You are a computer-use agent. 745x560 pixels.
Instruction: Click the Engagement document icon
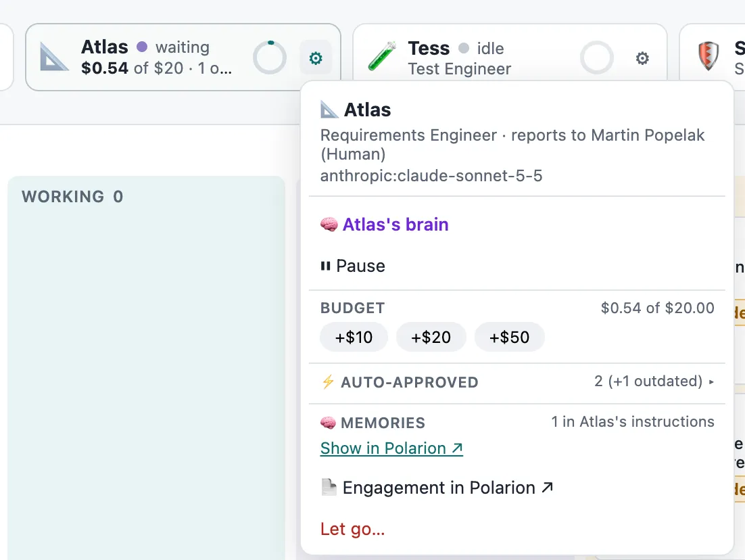329,487
